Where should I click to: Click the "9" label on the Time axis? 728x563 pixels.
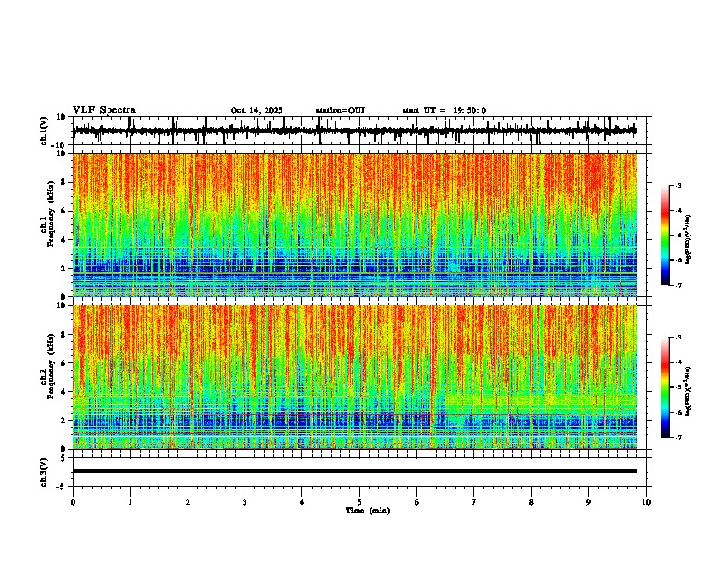click(588, 502)
